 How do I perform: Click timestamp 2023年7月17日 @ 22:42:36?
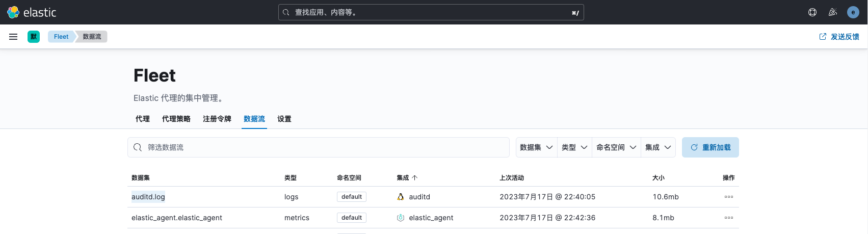(x=547, y=218)
